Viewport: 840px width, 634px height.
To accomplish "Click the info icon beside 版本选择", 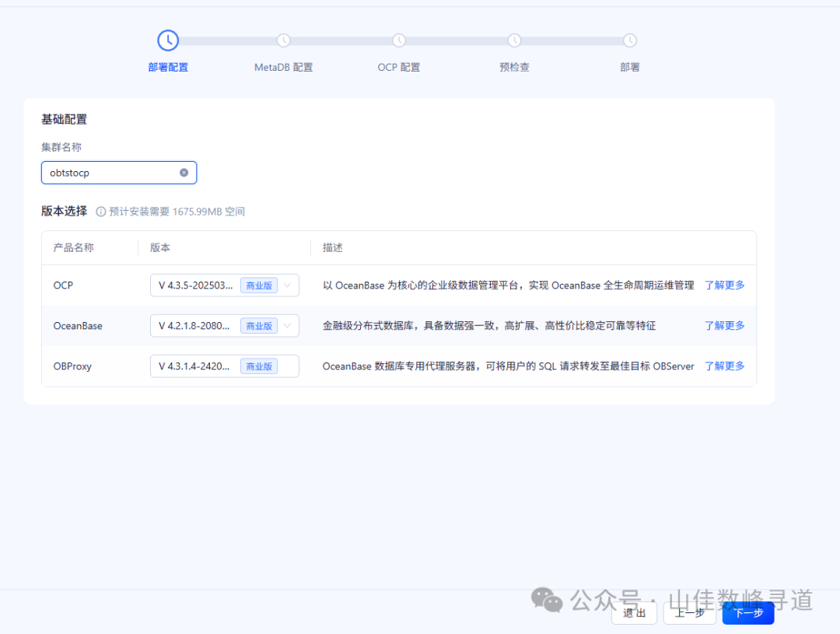I will coord(100,212).
